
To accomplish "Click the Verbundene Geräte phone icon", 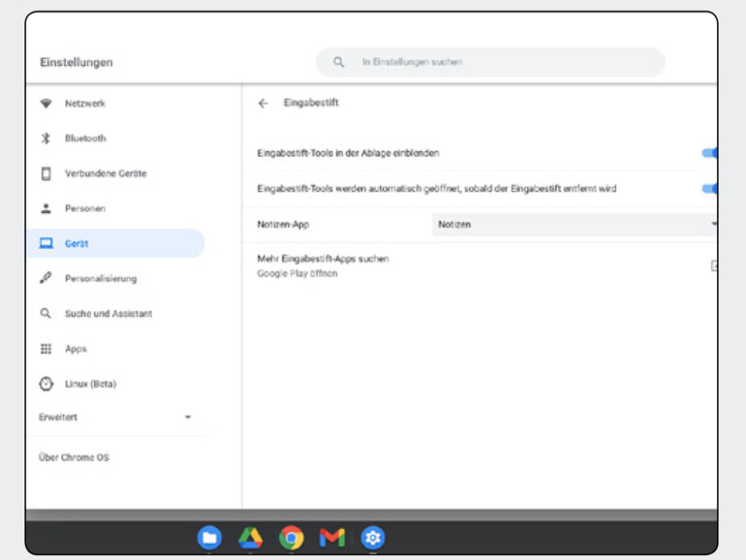I will click(x=46, y=173).
